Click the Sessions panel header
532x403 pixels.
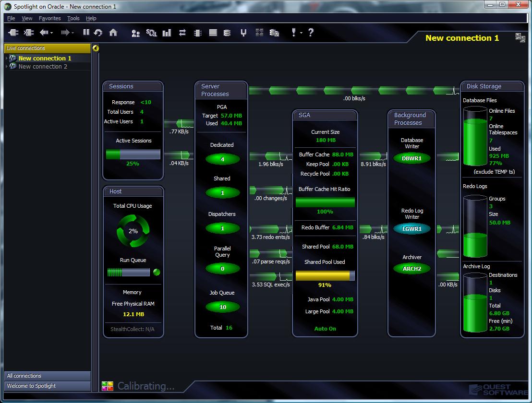(133, 86)
